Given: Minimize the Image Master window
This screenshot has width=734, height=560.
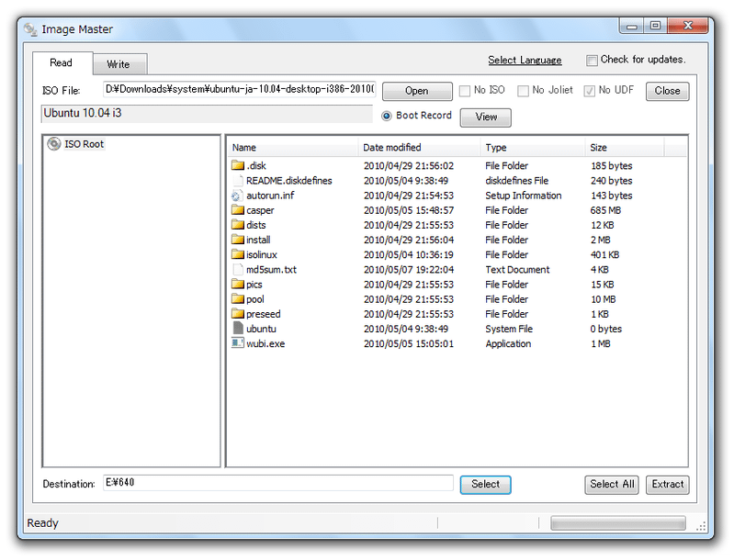Looking at the screenshot, I should coord(631,26).
